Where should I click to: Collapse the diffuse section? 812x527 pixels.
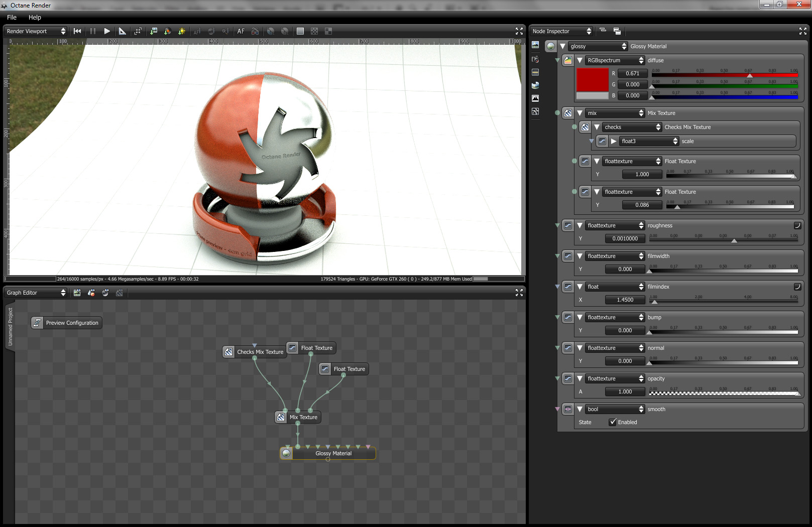(579, 60)
